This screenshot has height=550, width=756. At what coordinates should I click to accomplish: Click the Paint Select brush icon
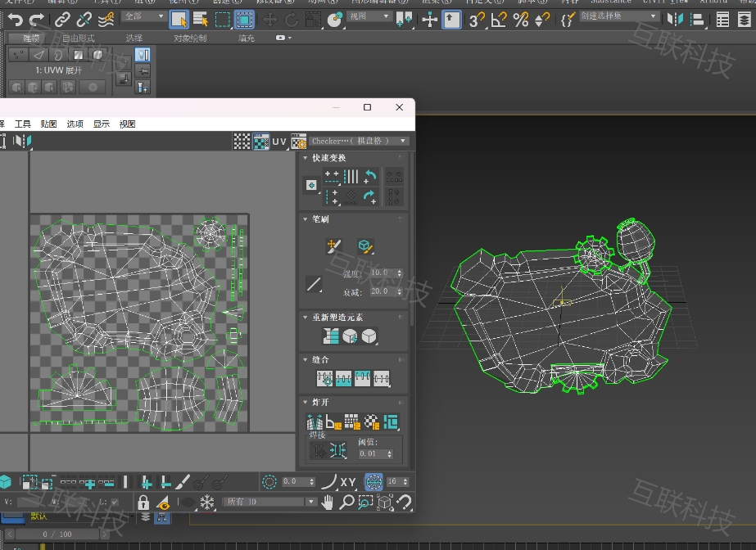point(183,481)
